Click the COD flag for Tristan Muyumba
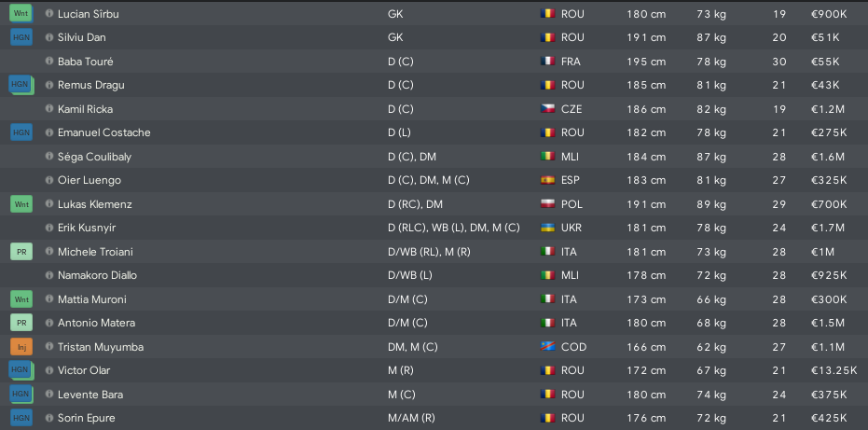This screenshot has width=868, height=430. (547, 347)
